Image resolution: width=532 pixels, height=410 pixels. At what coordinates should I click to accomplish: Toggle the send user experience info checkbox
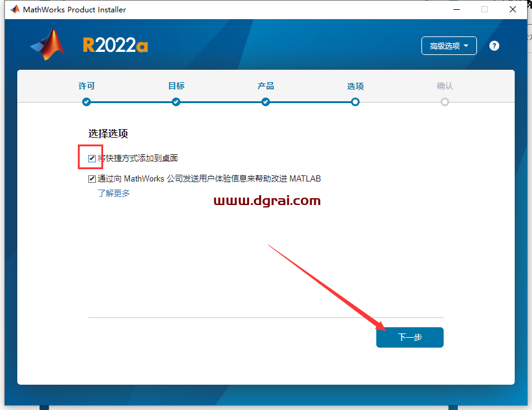[x=92, y=178]
